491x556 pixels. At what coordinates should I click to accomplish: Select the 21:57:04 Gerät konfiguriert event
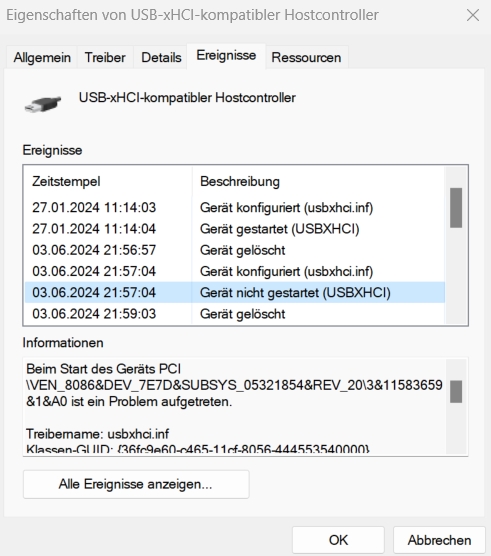point(235,271)
